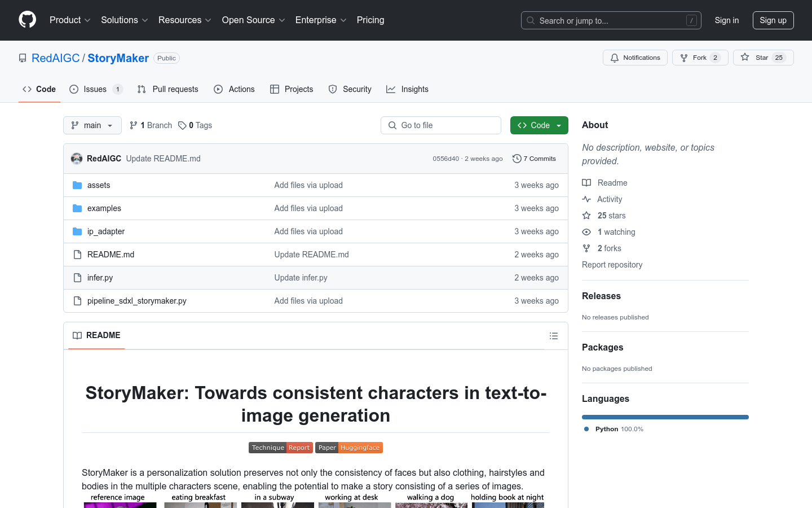This screenshot has width=812, height=508.
Task: Click the repository icon beside RedAIGC
Action: point(23,58)
